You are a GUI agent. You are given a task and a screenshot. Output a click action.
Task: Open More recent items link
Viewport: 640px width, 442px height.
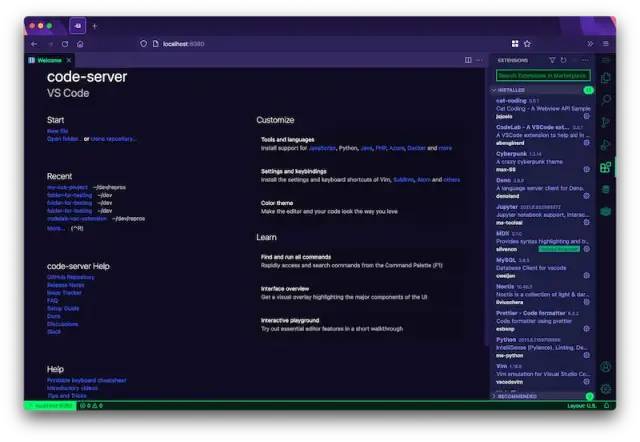point(56,228)
